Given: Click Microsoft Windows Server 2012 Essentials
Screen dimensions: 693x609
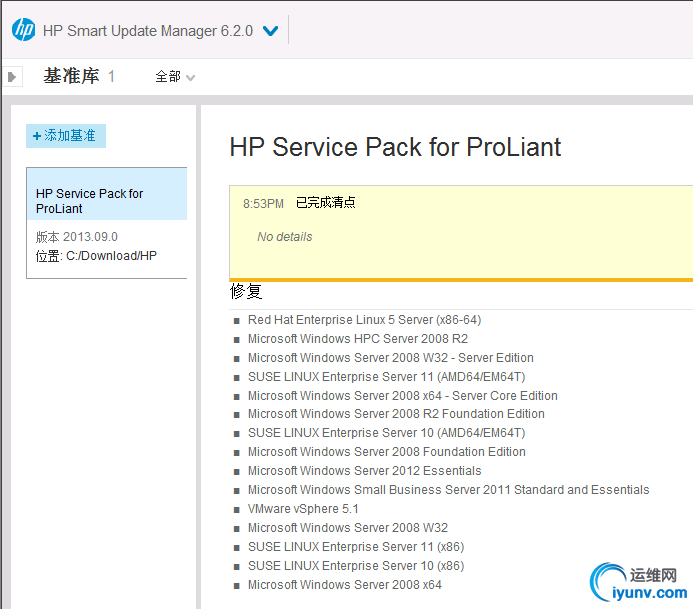Looking at the screenshot, I should pyautogui.click(x=365, y=471).
